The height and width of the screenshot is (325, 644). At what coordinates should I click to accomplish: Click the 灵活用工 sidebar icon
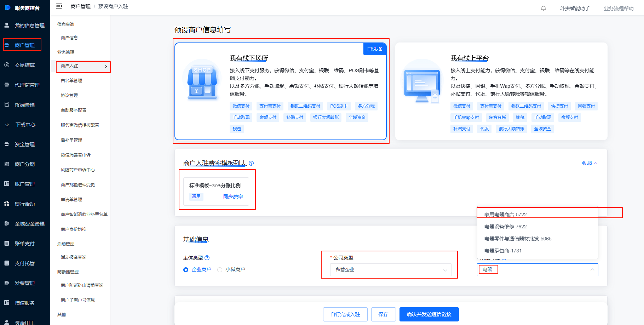tap(7, 322)
